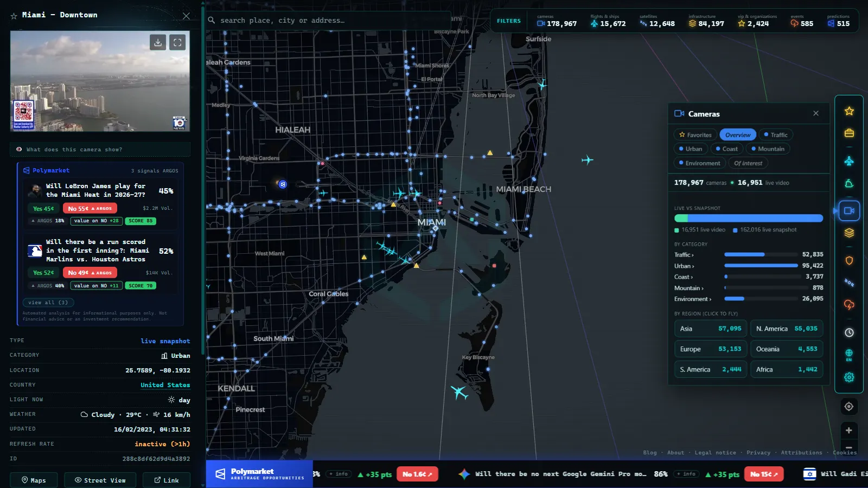
Task: Expand the Traffic category row
Action: 749,255
